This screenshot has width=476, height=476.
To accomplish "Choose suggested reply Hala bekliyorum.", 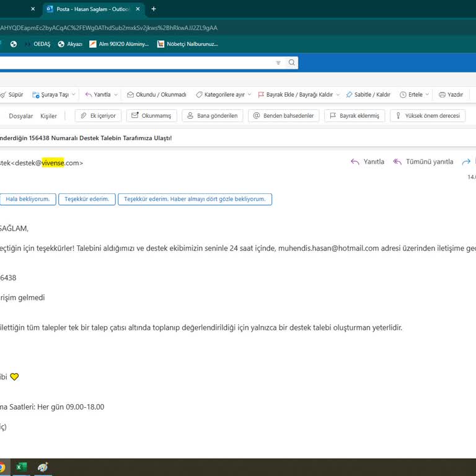I will pos(28,199).
